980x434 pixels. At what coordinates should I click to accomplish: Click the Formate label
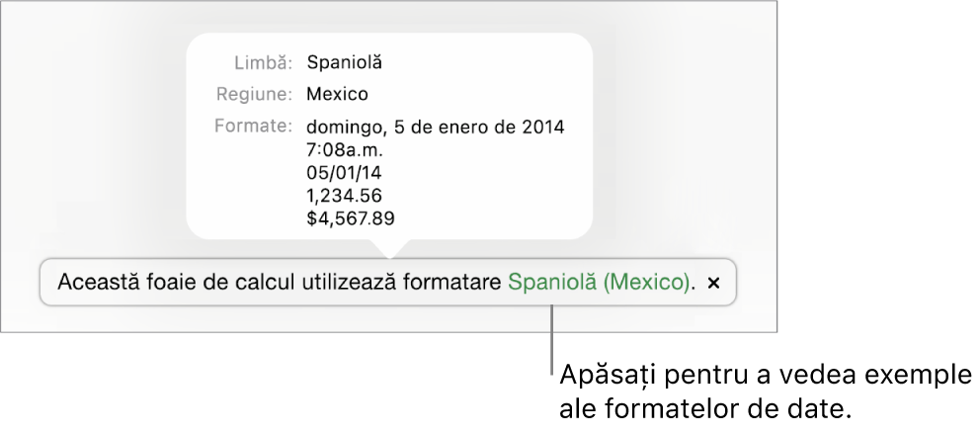click(253, 127)
